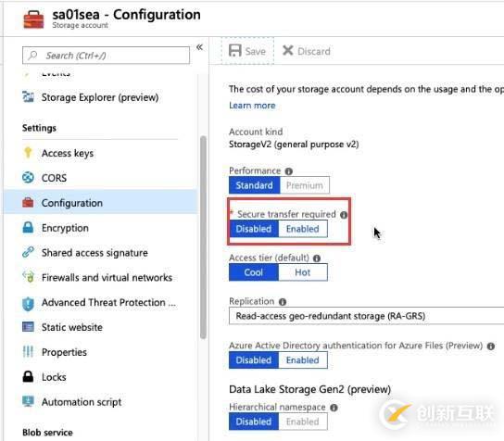Open Static website settings
Screen dimensions: 504x441
tap(101, 327)
